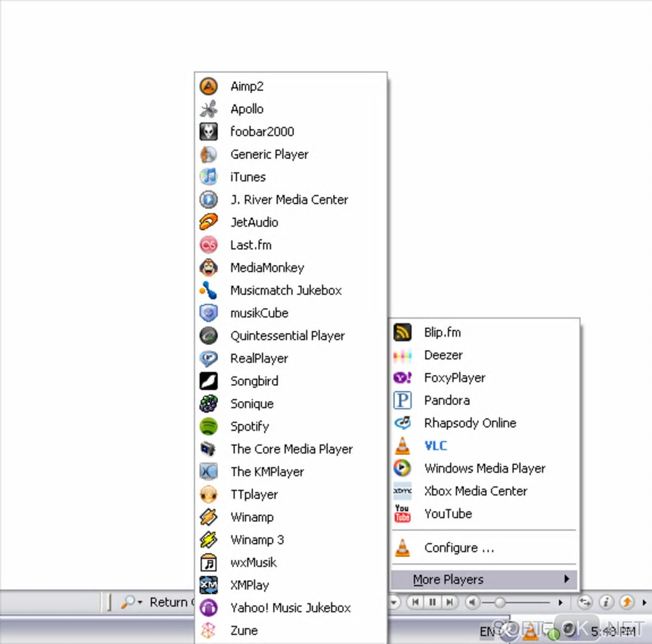Select the highlighted VLC menu entry
652x644 pixels.
(485, 446)
